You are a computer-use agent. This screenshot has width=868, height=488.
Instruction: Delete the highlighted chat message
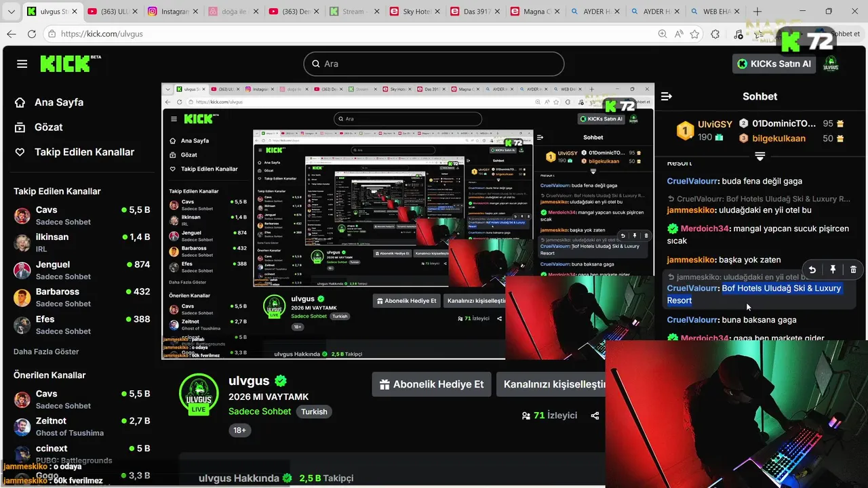(853, 270)
